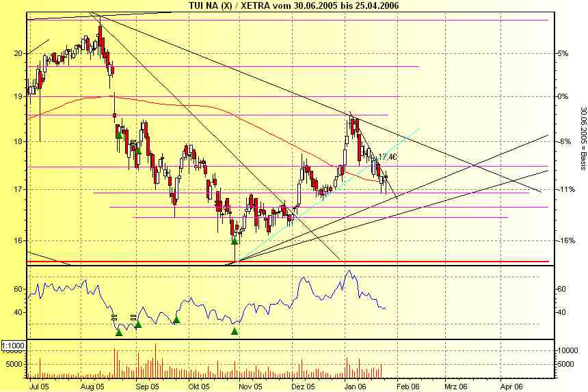Click the Apr 06 date label
The width and height of the screenshot is (588, 392).
pyautogui.click(x=511, y=386)
